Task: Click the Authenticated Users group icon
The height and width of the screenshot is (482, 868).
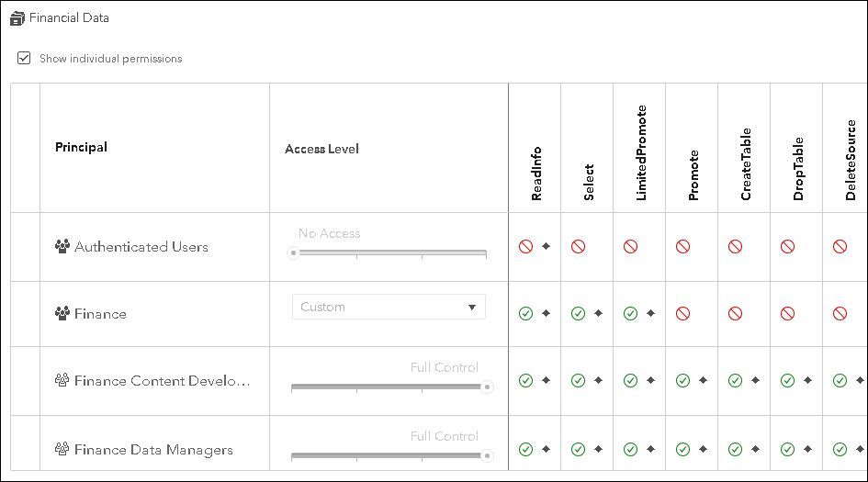Action: tap(62, 246)
